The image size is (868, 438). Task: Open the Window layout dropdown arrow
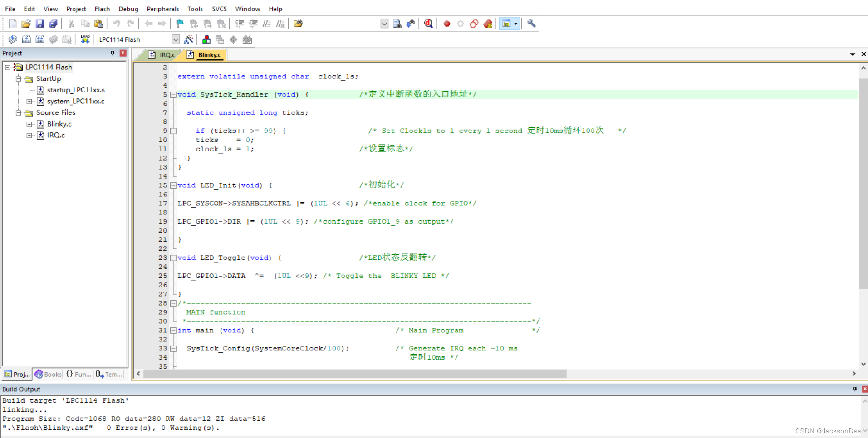[x=516, y=24]
